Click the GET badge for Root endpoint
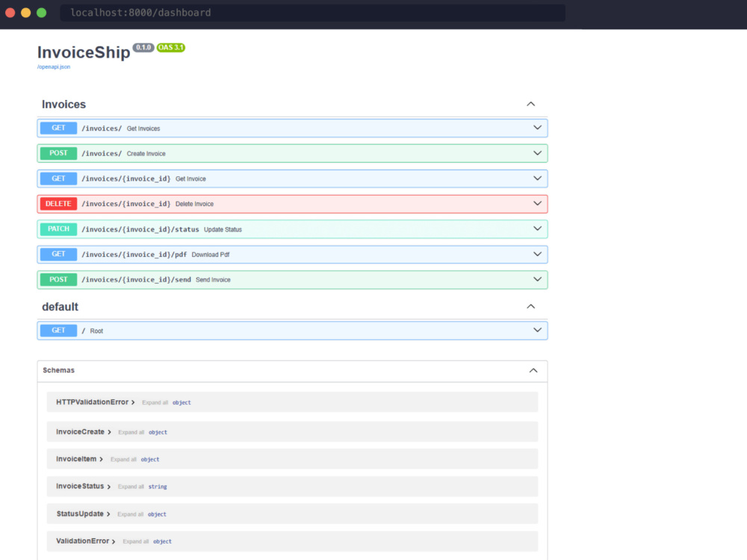Viewport: 747px width, 560px height. (x=58, y=331)
